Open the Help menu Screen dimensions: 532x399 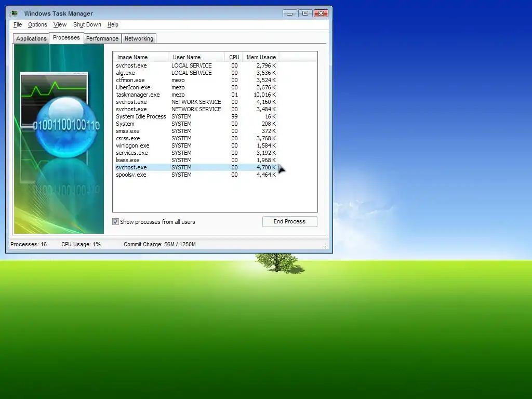(x=113, y=24)
